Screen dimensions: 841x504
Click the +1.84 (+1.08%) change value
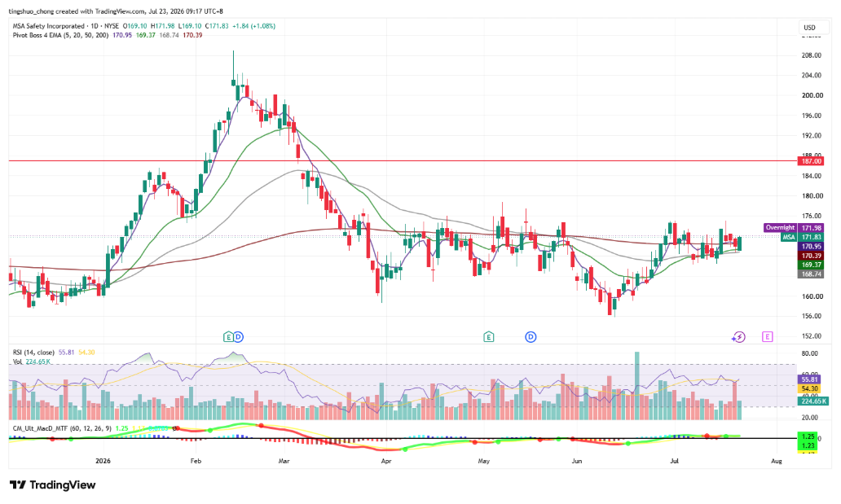pyautogui.click(x=253, y=26)
